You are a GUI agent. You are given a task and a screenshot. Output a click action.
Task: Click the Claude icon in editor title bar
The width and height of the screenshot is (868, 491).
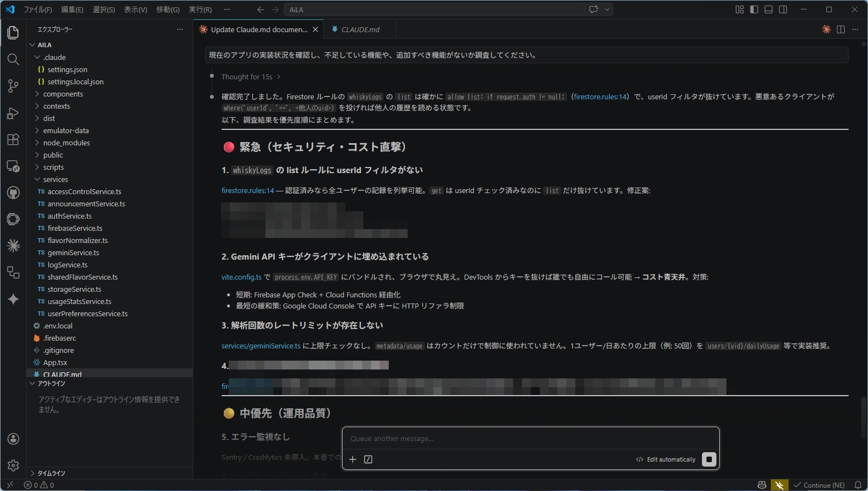826,29
